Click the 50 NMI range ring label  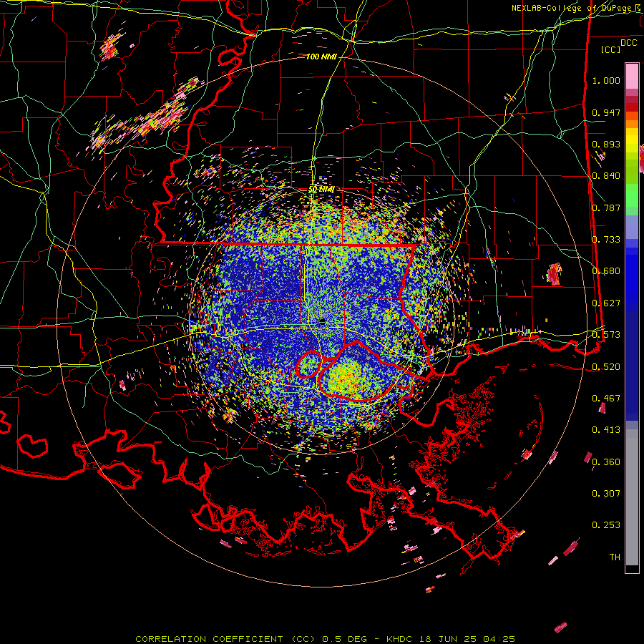tap(321, 190)
